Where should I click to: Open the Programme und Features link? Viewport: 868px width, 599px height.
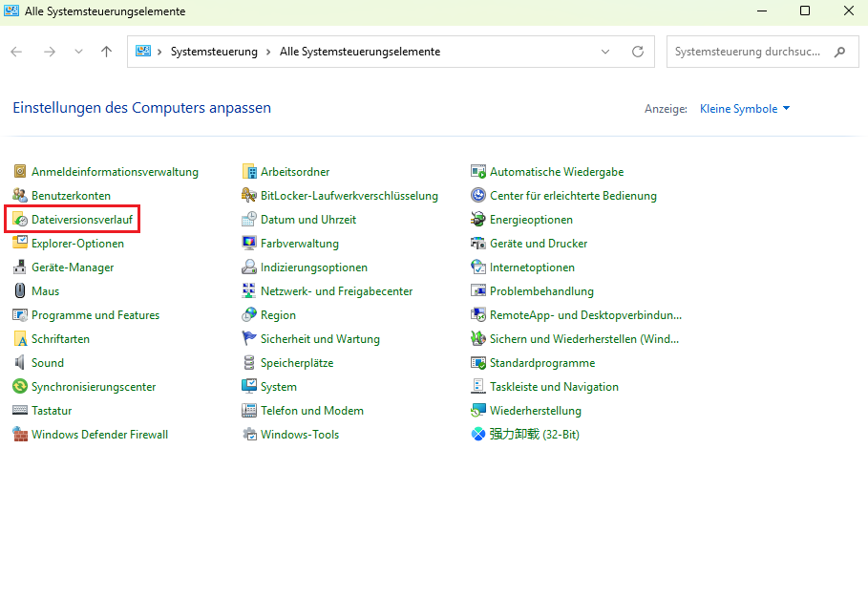click(95, 315)
